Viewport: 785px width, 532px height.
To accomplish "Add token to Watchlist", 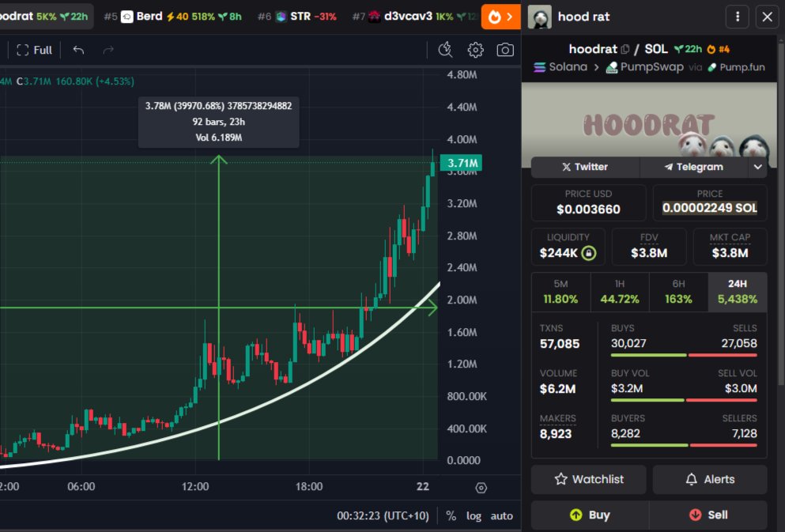I will click(x=589, y=480).
